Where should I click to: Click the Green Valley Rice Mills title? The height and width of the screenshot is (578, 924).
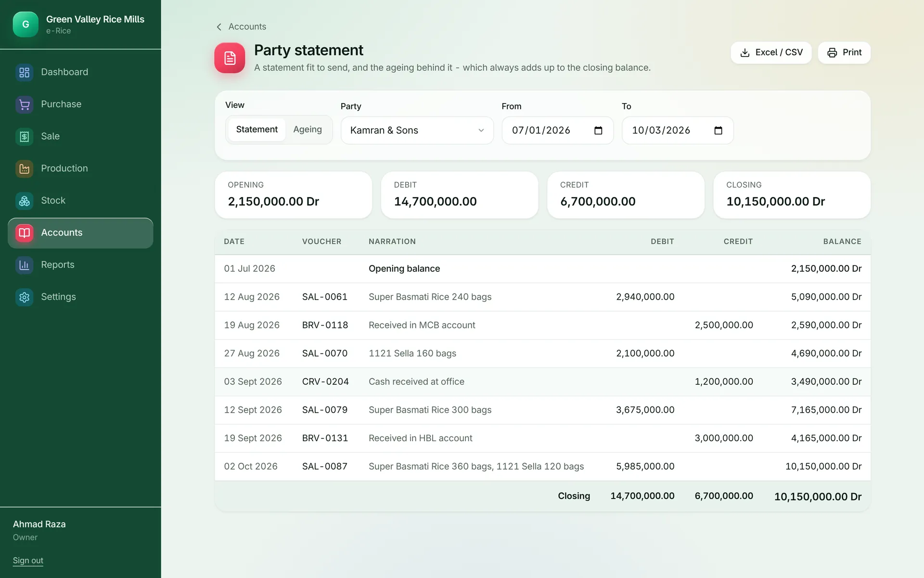[95, 20]
